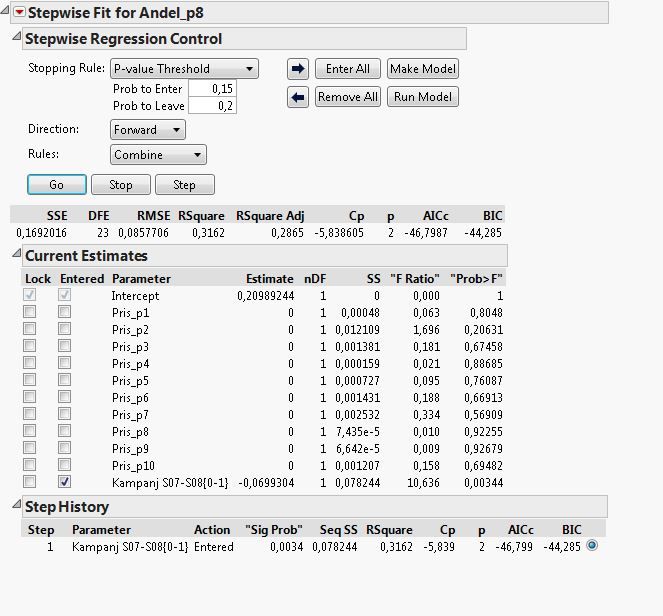The height and width of the screenshot is (616, 663).
Task: Click the Step button
Action: pos(185,184)
